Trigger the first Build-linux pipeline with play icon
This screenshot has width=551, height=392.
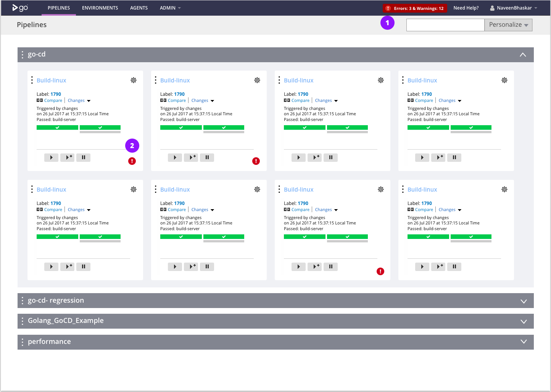point(51,157)
